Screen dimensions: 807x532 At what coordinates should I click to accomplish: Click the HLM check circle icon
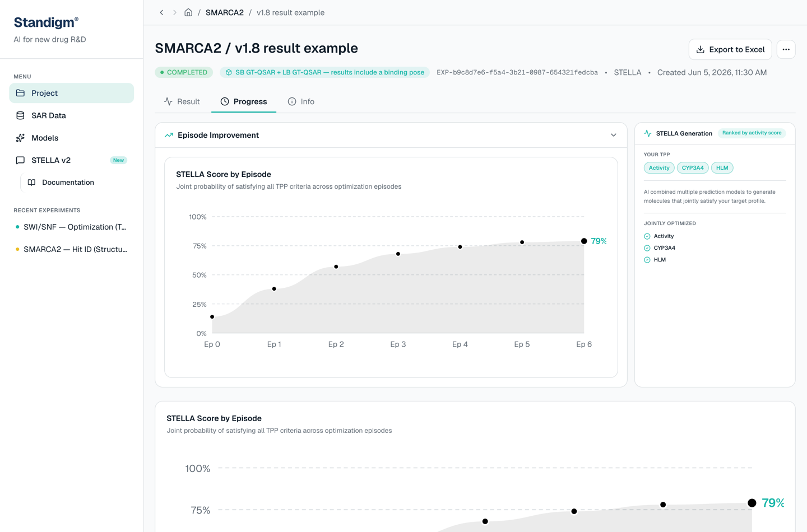(647, 260)
